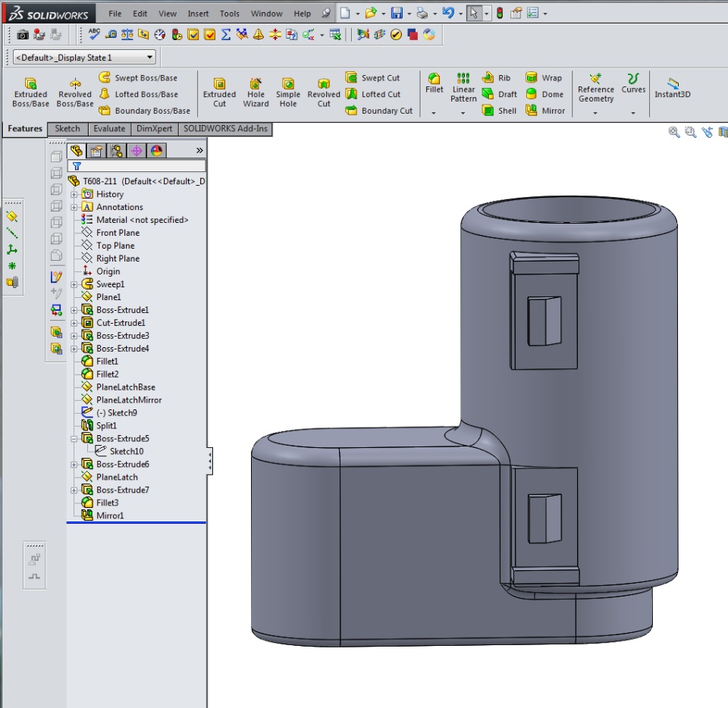Expand the Sweep1 feature

74,284
